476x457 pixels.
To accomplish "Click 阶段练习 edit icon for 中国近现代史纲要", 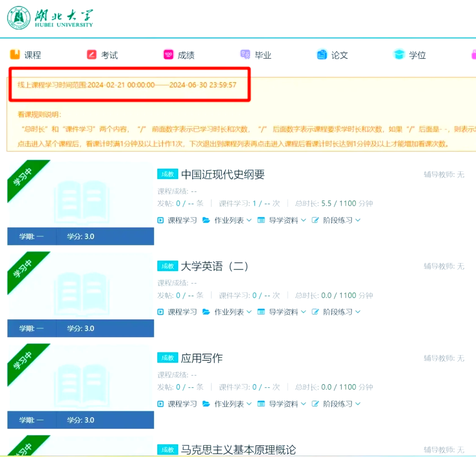I will (x=315, y=220).
